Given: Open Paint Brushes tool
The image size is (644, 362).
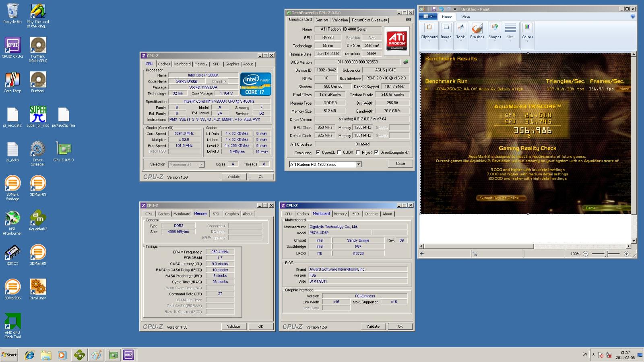Looking at the screenshot, I should [477, 31].
